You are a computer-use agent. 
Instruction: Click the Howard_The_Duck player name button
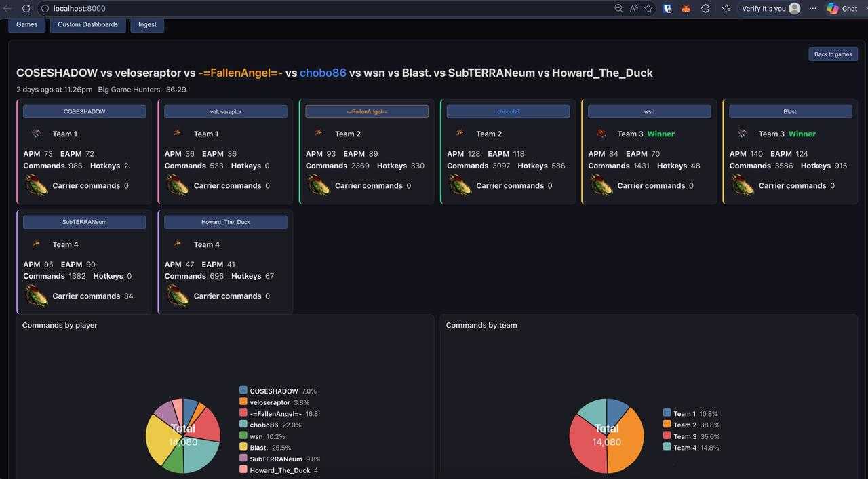coord(226,222)
